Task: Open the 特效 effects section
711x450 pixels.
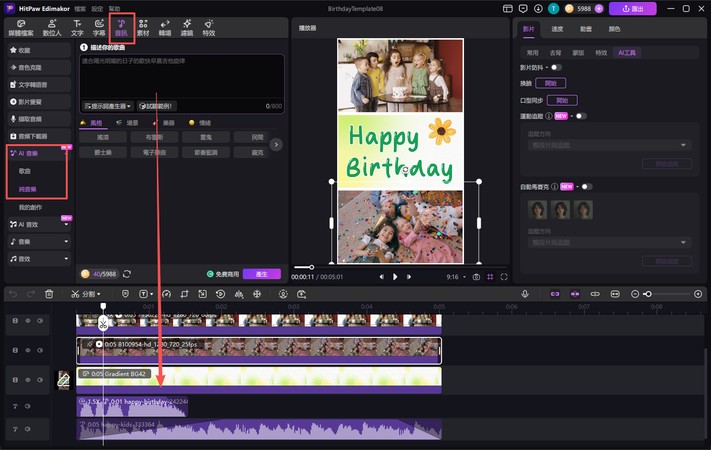Action: (x=209, y=28)
